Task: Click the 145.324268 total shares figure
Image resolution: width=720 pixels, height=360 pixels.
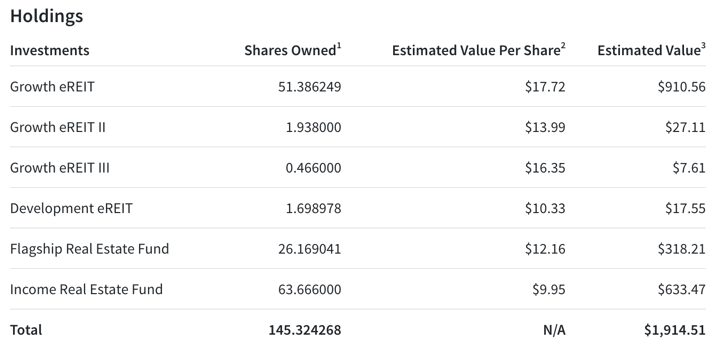Action: [x=305, y=330]
